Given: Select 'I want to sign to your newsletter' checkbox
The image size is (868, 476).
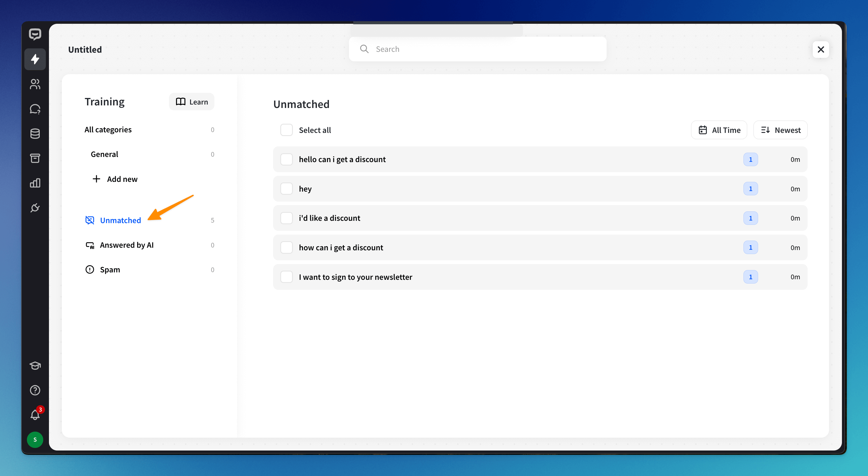Looking at the screenshot, I should [x=286, y=277].
